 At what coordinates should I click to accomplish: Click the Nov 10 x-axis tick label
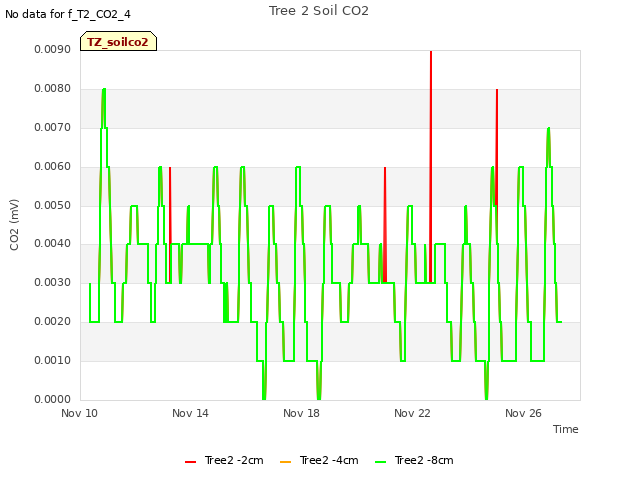[79, 413]
